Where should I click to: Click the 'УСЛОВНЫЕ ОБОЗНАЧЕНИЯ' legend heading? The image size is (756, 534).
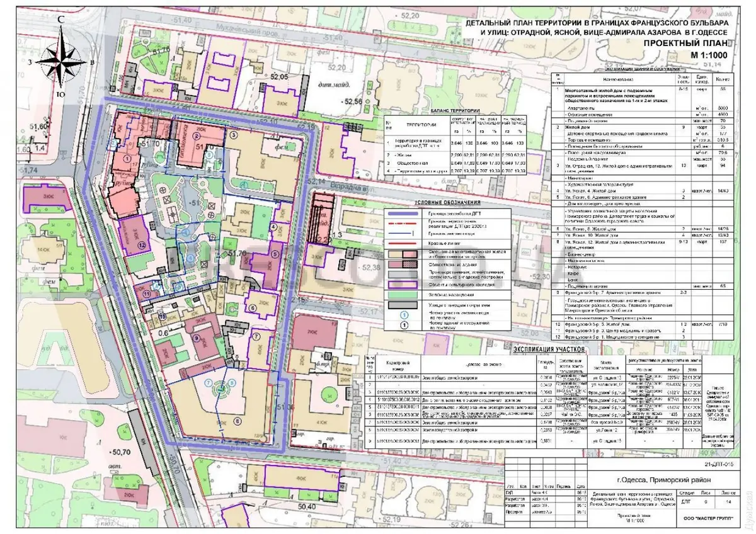coord(447,203)
